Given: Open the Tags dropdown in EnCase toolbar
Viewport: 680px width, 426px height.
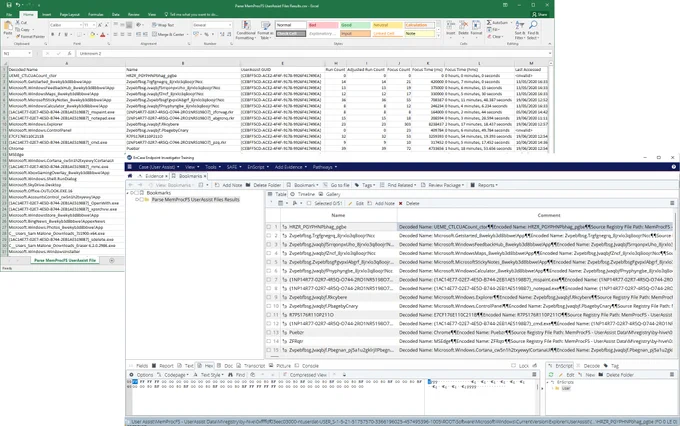Looking at the screenshot, I should [366, 185].
